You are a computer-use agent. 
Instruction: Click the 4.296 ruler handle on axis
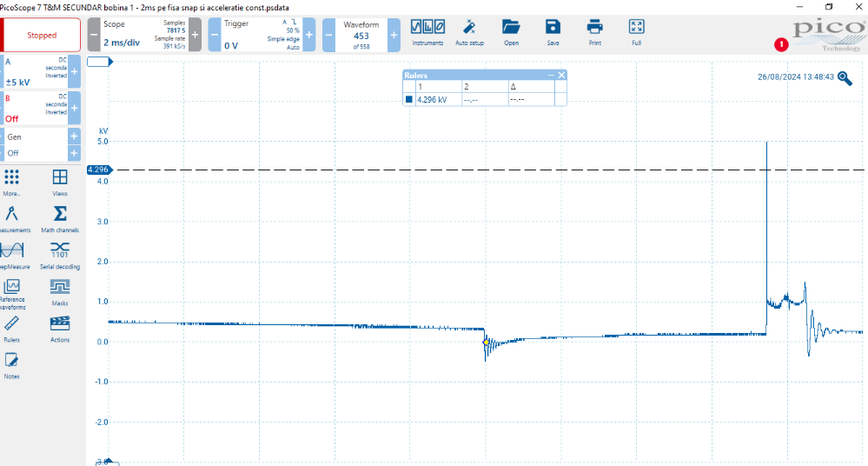97,170
